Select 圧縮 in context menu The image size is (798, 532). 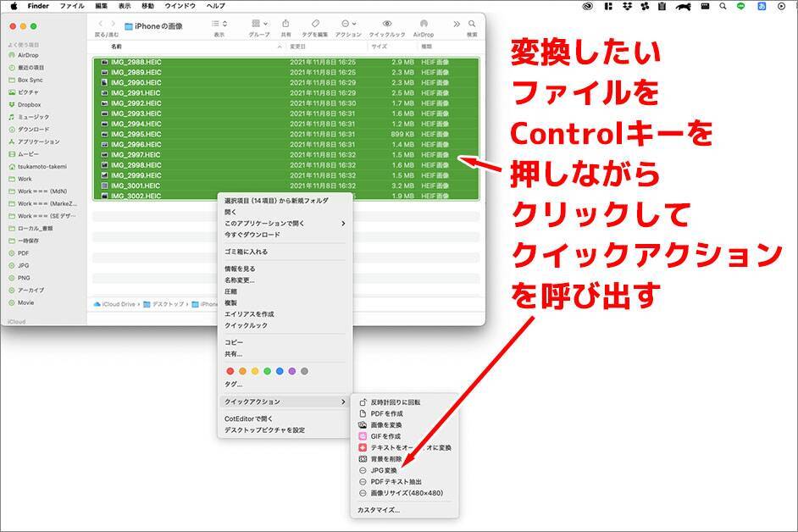tap(231, 291)
